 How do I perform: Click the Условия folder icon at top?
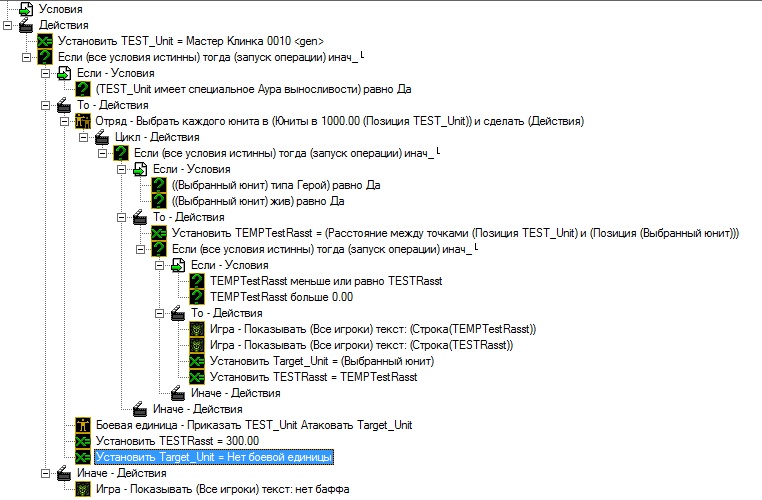pos(26,9)
